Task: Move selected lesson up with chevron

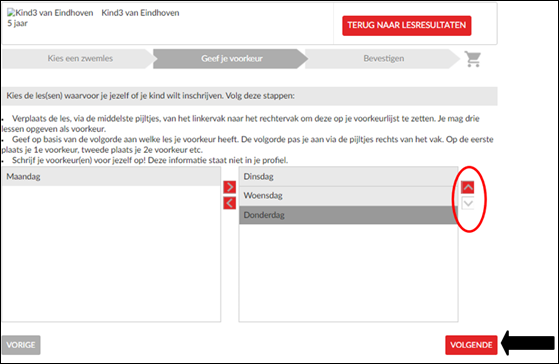Action: coord(468,187)
